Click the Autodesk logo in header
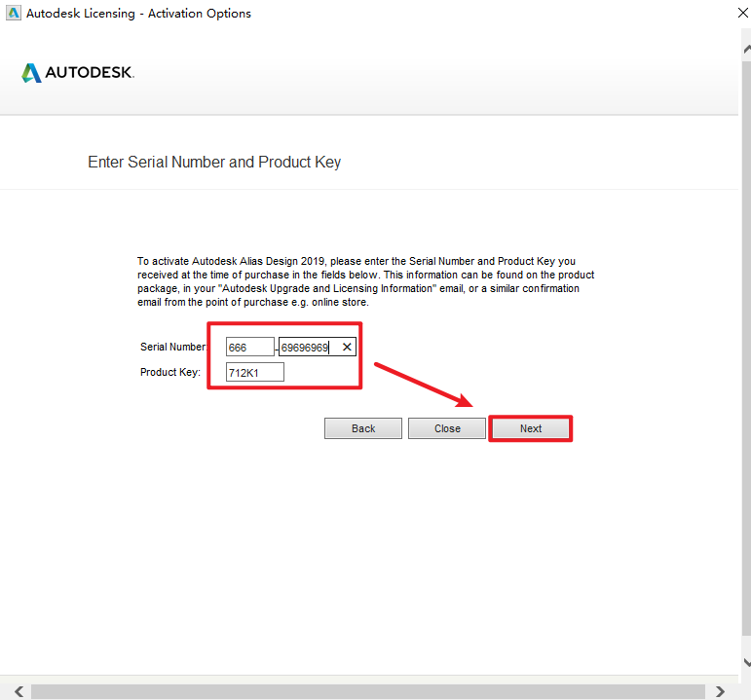This screenshot has width=751, height=700. click(x=78, y=73)
